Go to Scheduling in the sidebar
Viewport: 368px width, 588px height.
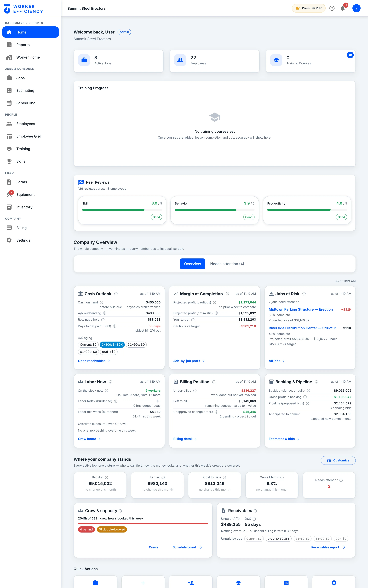click(x=30, y=103)
